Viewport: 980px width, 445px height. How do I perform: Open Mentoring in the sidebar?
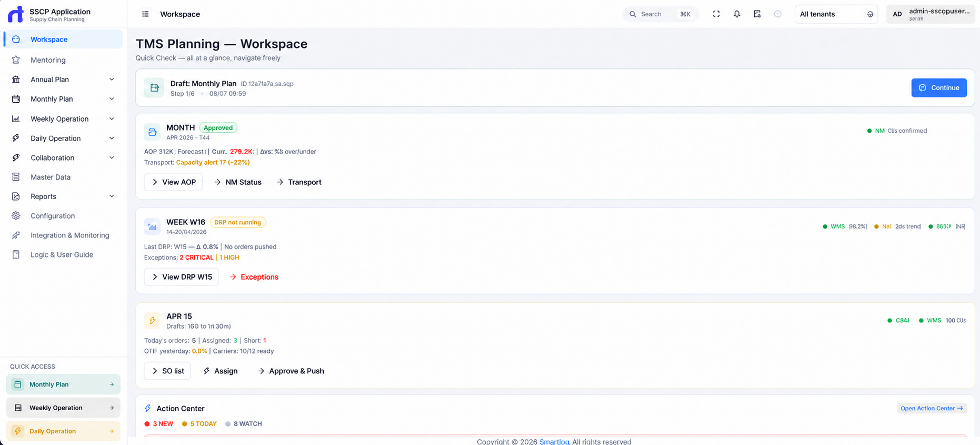click(63, 60)
